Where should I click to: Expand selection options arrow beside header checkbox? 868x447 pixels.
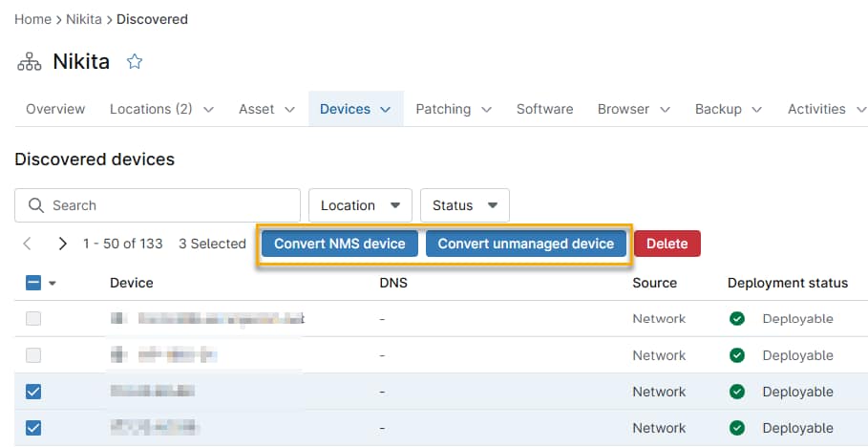[53, 283]
